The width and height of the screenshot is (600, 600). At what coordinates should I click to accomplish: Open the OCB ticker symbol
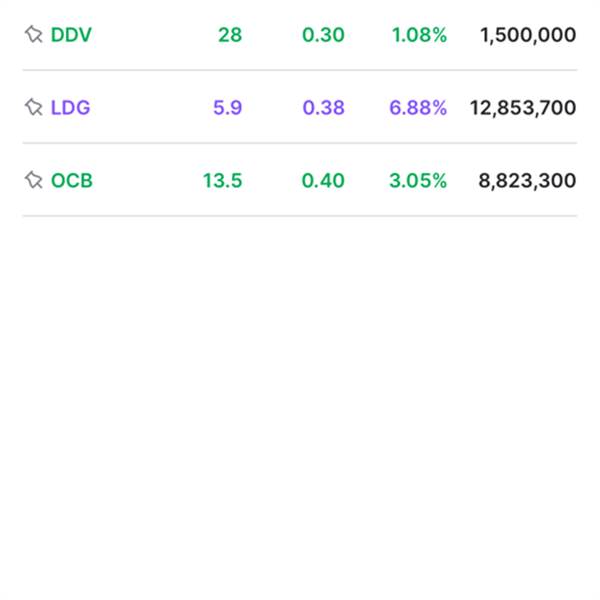coord(72,181)
